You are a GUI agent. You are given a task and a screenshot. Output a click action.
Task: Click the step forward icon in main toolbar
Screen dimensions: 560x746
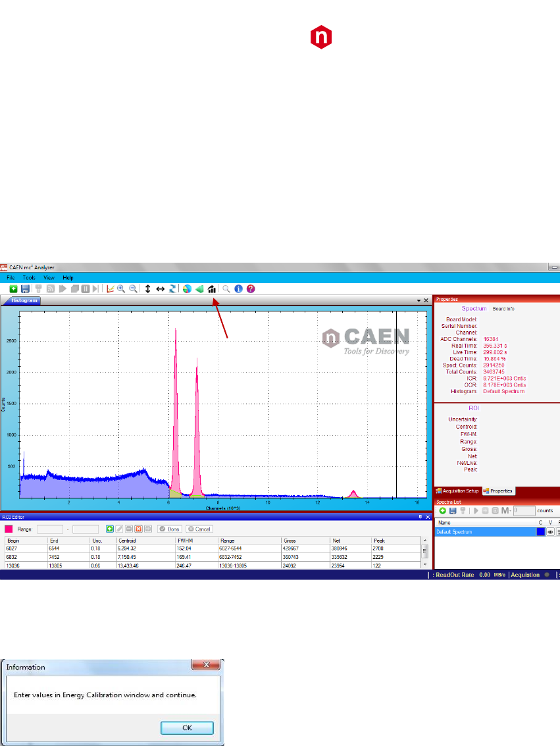[96, 289]
